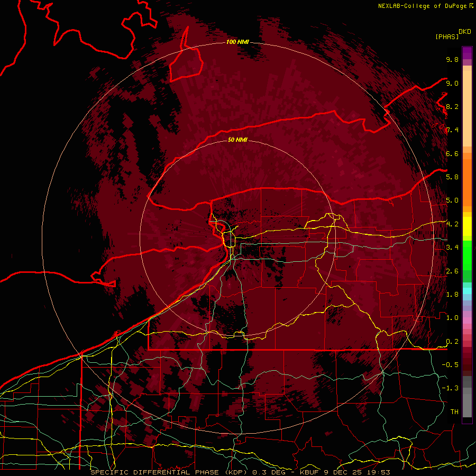This screenshot has width=476, height=476.
Task: Click the [PHAS] unit label
Action: [447, 36]
